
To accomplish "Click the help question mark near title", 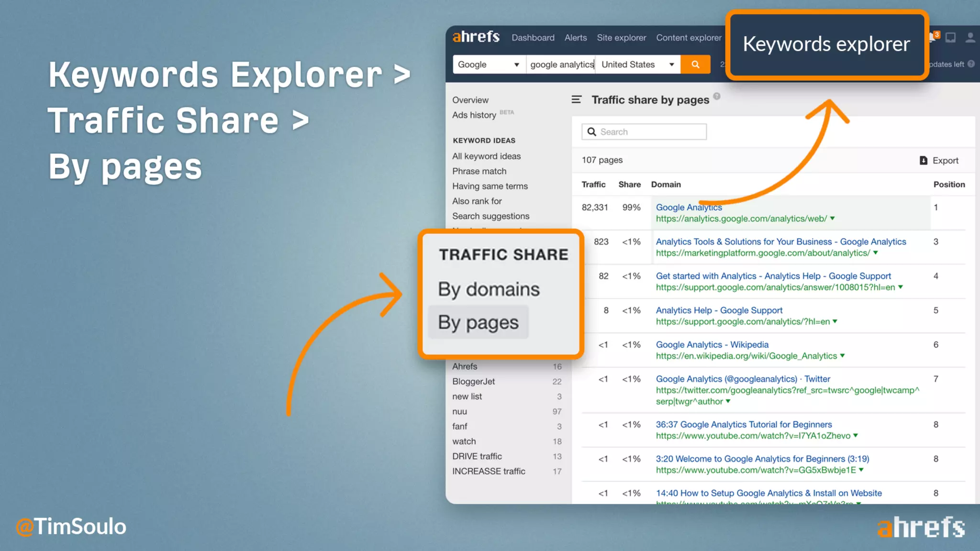I will pos(716,96).
